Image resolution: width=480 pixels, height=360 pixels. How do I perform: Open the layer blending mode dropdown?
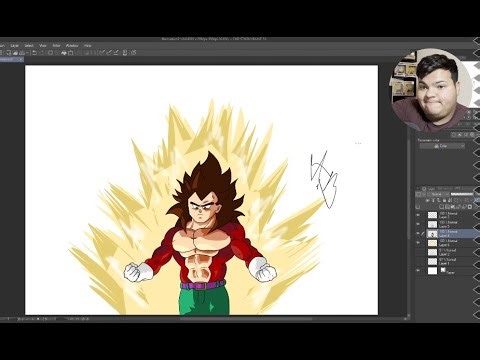438,194
